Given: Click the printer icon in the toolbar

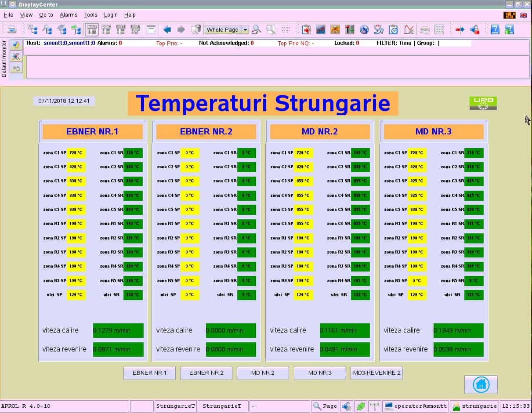Looking at the screenshot, I should click(12, 30).
